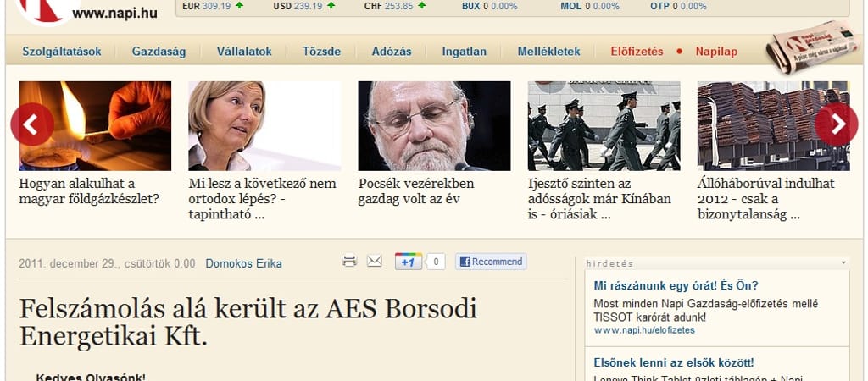Open the ad link 'Mi rászánunk egy órát! És Ön?'
868x381 pixels.
[676, 285]
